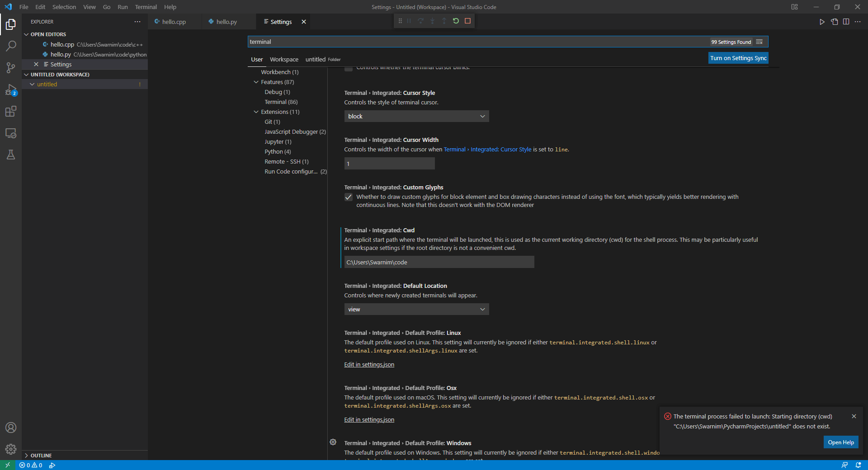Click Open Help in the error notification
This screenshot has height=470, width=868.
841,442
